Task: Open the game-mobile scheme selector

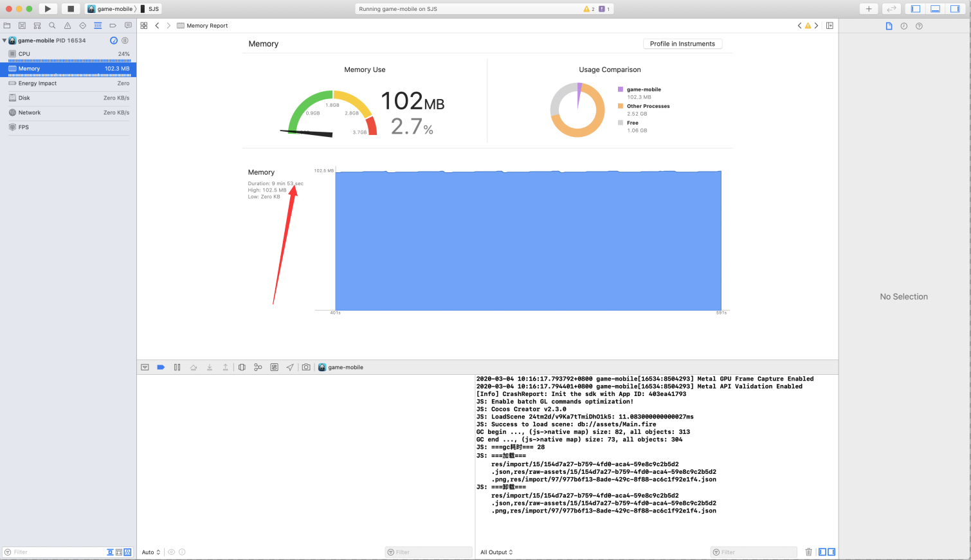Action: click(111, 9)
